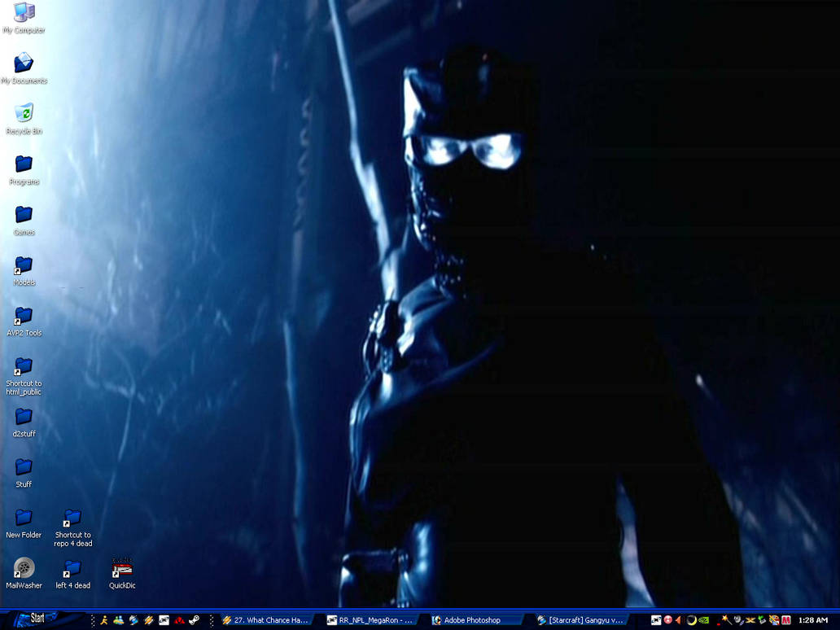Screen dimensions: 840x630
Task: Launch Steam from the Quick Launch bar
Action: [195, 620]
